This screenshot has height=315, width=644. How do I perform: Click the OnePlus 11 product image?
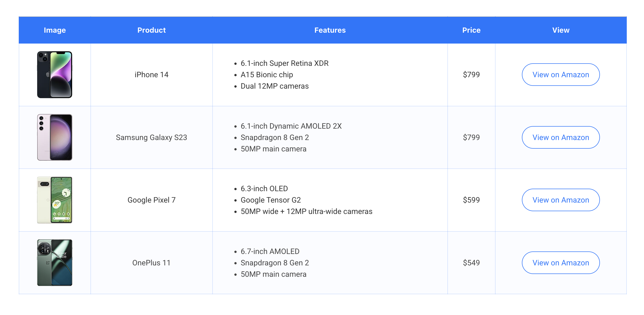(55, 263)
